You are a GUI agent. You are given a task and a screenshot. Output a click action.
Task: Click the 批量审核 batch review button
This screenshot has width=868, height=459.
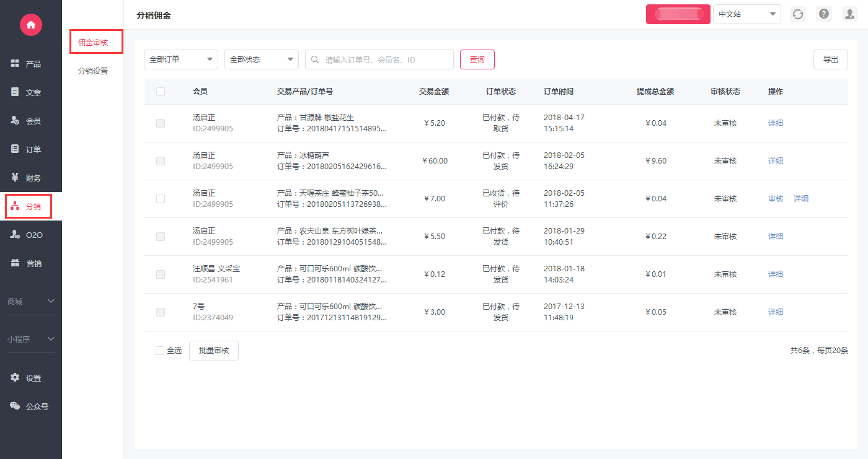pos(214,351)
